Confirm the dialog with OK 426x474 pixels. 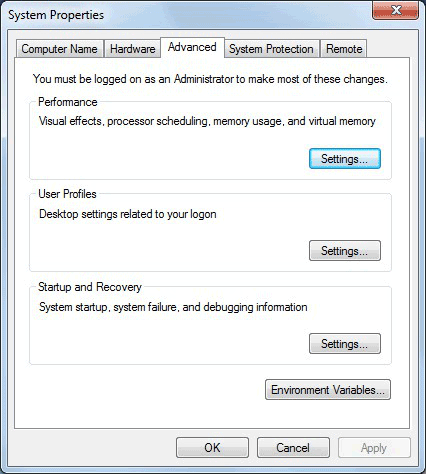coord(212,448)
